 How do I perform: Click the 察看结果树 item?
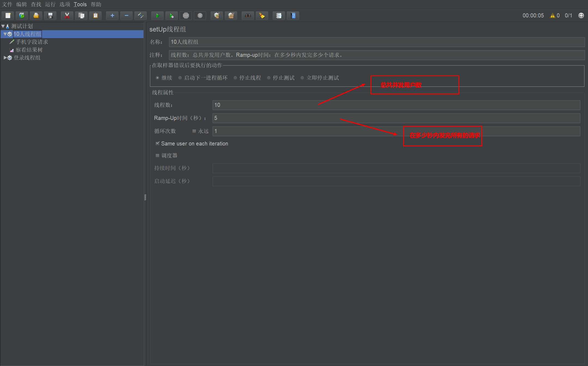point(30,49)
